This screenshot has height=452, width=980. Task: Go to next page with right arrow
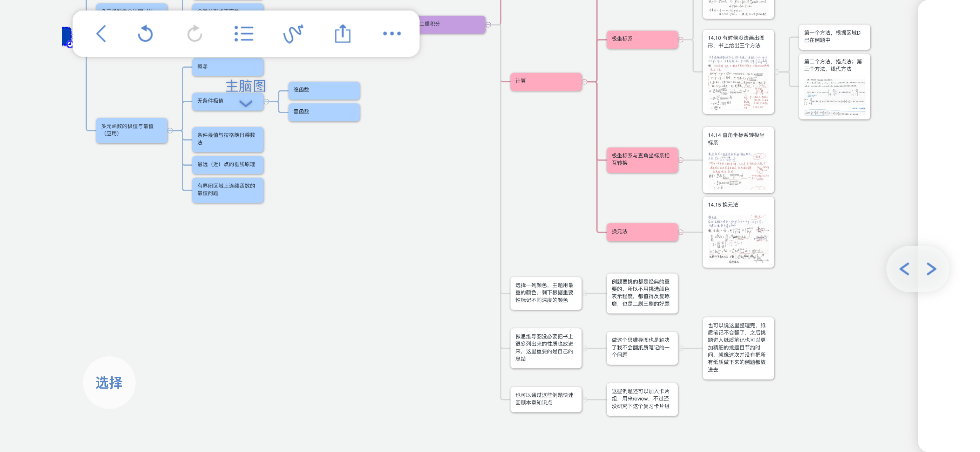[x=931, y=269]
